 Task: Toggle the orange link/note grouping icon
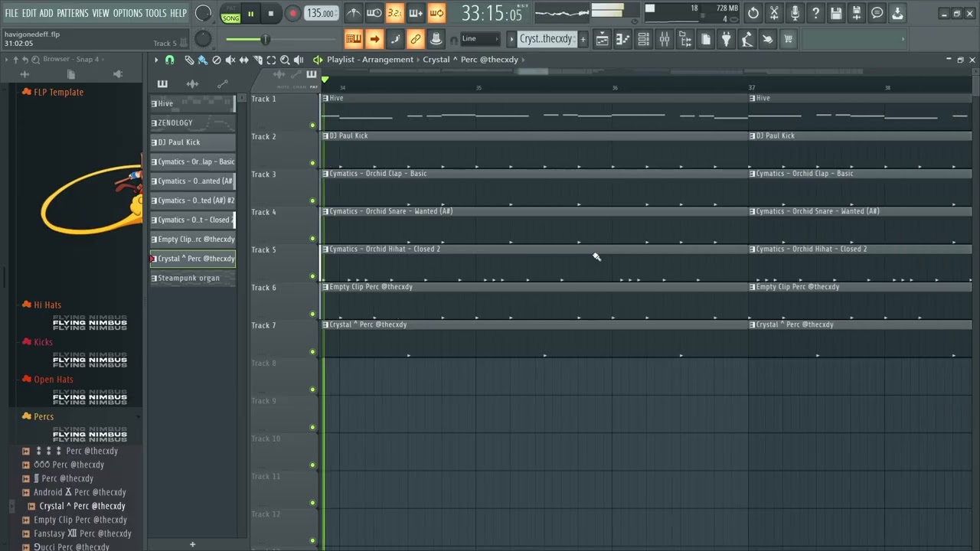416,39
